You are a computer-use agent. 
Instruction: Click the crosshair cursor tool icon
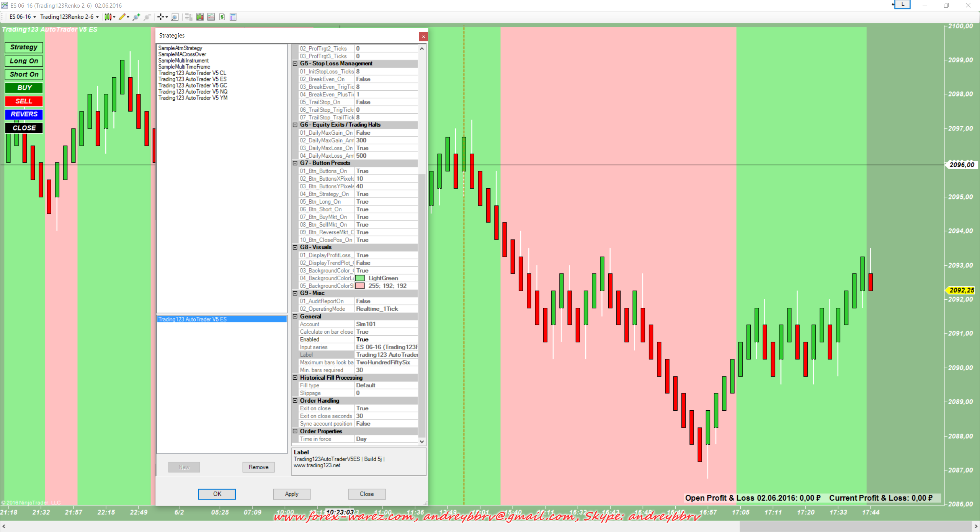pyautogui.click(x=161, y=17)
